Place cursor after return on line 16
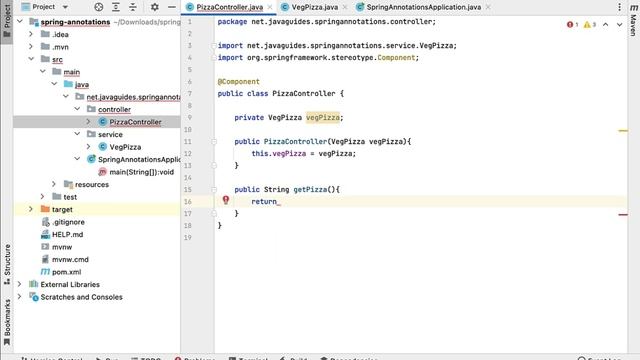This screenshot has height=360, width=640. coord(279,201)
